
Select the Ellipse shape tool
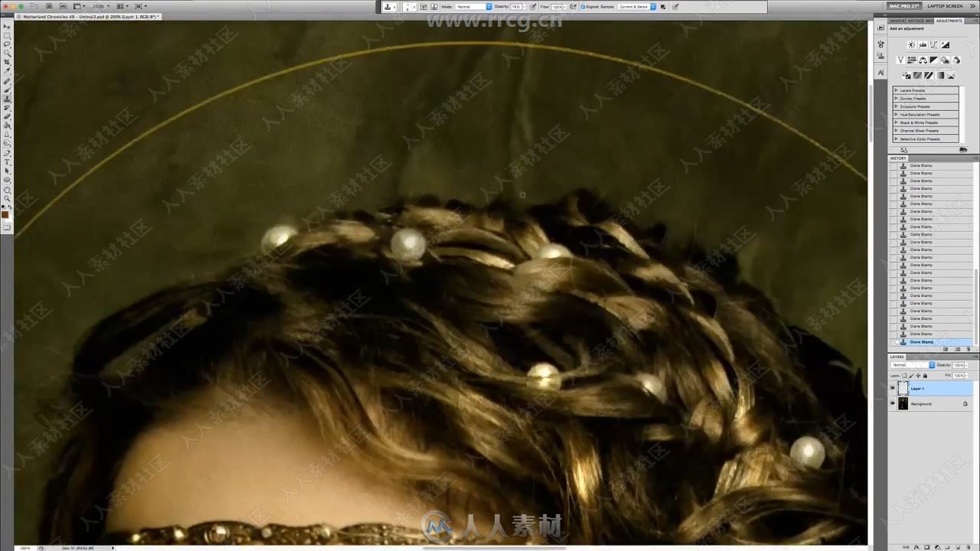7,181
